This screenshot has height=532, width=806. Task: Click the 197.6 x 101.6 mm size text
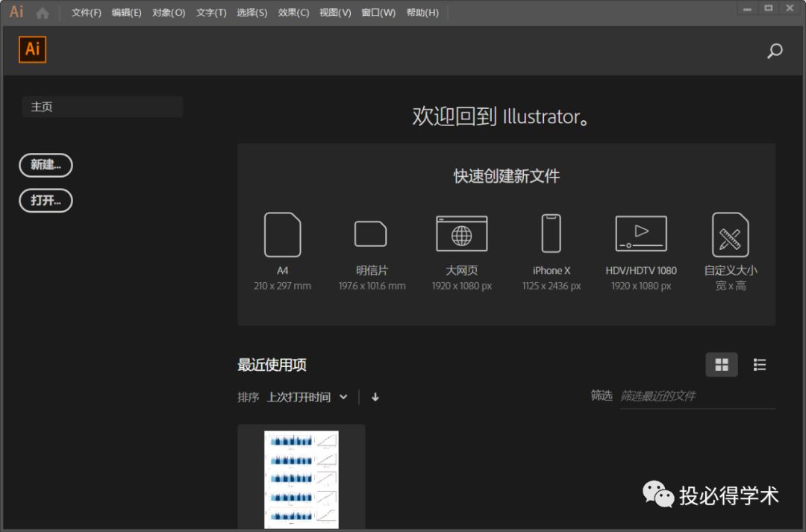[x=372, y=287]
